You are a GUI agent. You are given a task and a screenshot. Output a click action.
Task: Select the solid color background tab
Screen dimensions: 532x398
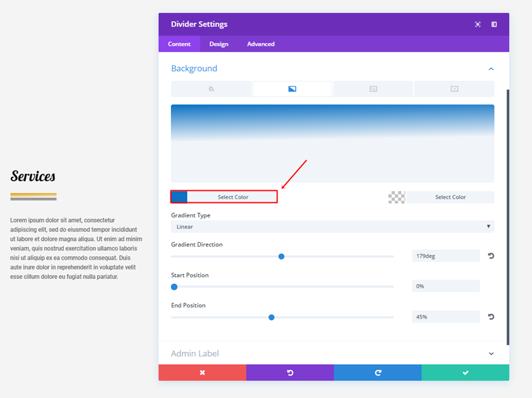click(x=211, y=89)
